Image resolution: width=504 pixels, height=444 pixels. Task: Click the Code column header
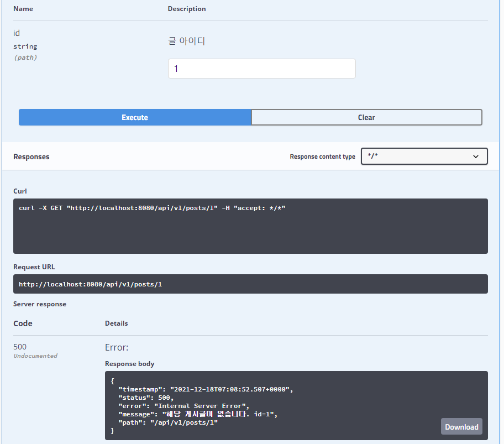point(23,323)
